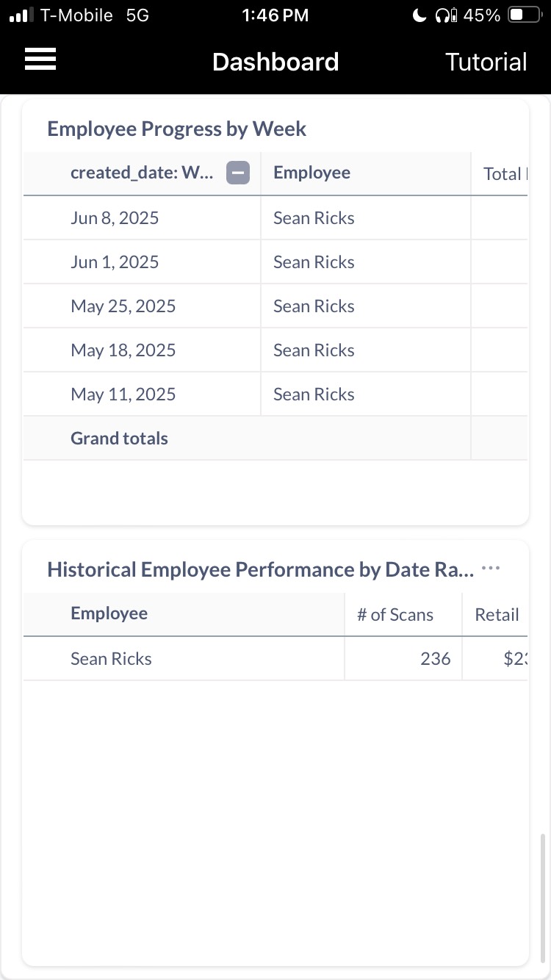551x980 pixels.
Task: Select the Jun 8, 2025 row
Action: [x=115, y=218]
